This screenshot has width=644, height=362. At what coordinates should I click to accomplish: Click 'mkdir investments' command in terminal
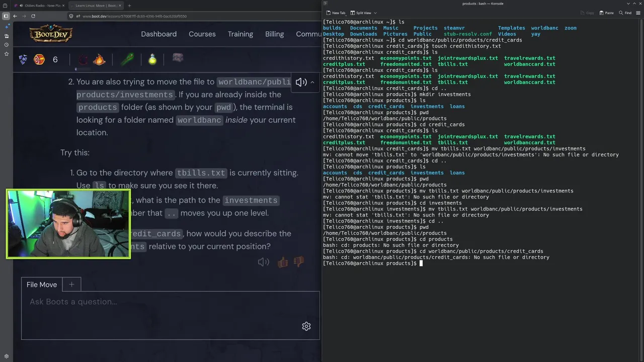445,94
